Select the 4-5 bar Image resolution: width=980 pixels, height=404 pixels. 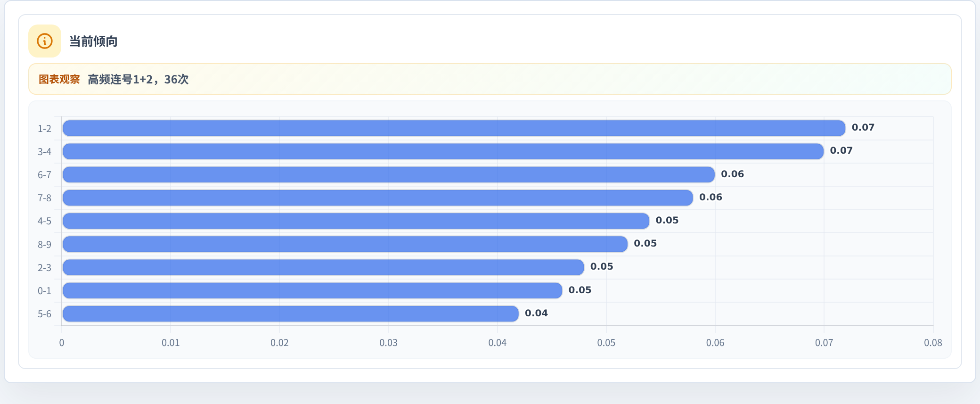click(356, 221)
